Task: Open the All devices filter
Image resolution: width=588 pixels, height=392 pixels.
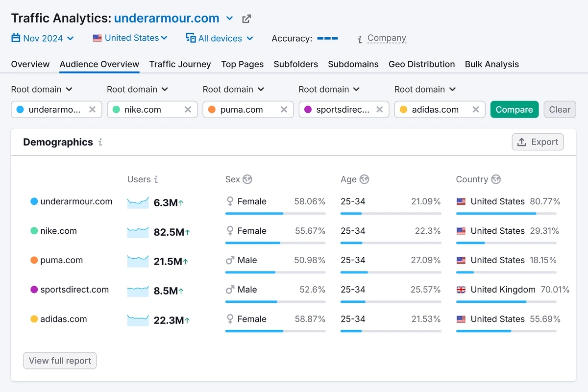Action: click(220, 38)
